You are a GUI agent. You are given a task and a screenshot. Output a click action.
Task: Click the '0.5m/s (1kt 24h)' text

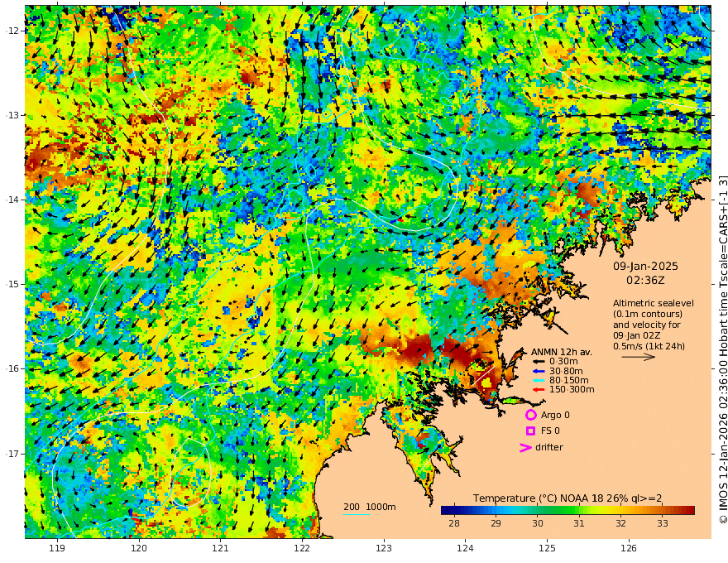pyautogui.click(x=649, y=346)
